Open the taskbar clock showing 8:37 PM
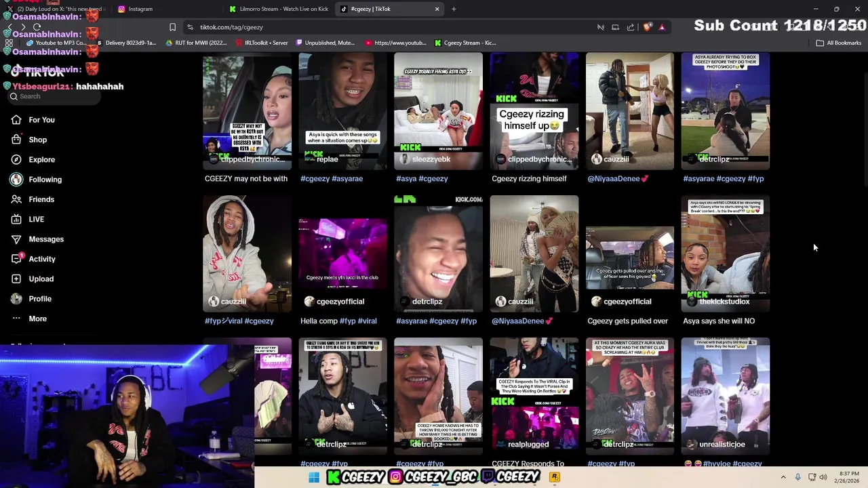868x488 pixels. tap(849, 477)
